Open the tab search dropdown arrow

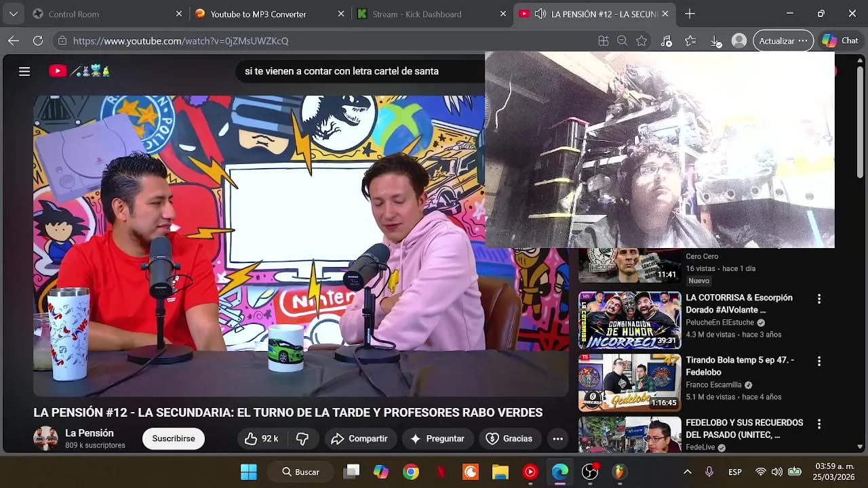tap(14, 14)
